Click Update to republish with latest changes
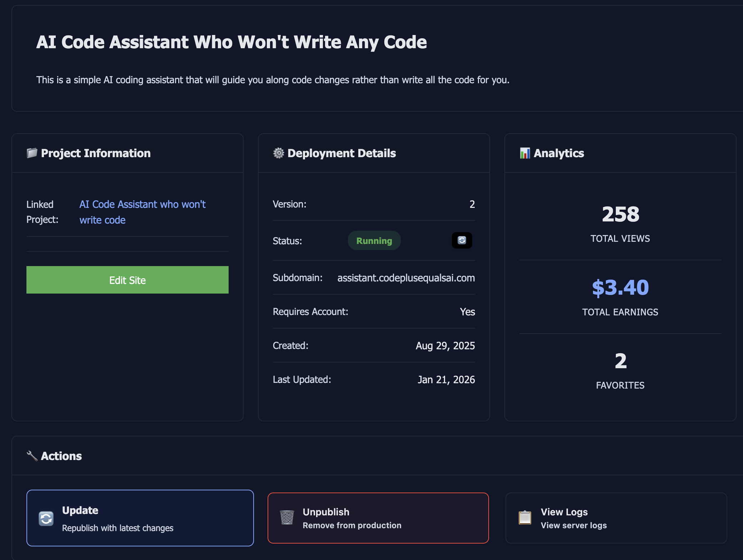The height and width of the screenshot is (560, 743). [140, 518]
